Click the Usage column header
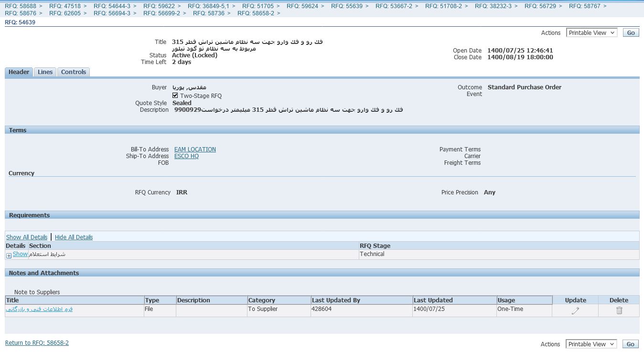The image size is (644, 352). tap(525, 300)
